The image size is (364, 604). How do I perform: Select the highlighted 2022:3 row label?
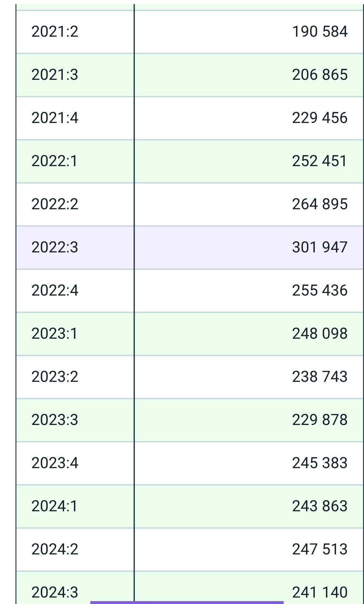tap(55, 247)
